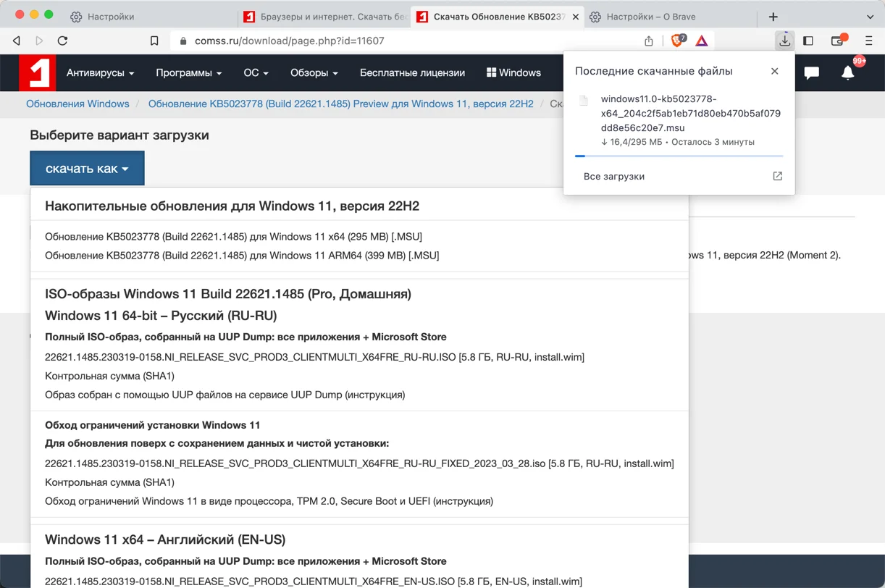
Task: Expand the ОС dropdown menu
Action: click(256, 72)
